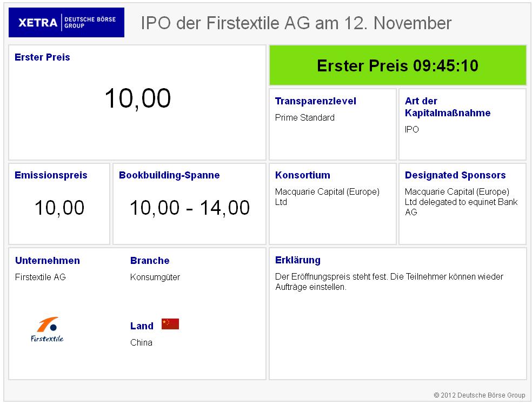Image resolution: width=532 pixels, height=404 pixels.
Task: Click the equinet Bank AG sponsor text
Action: [x=461, y=207]
